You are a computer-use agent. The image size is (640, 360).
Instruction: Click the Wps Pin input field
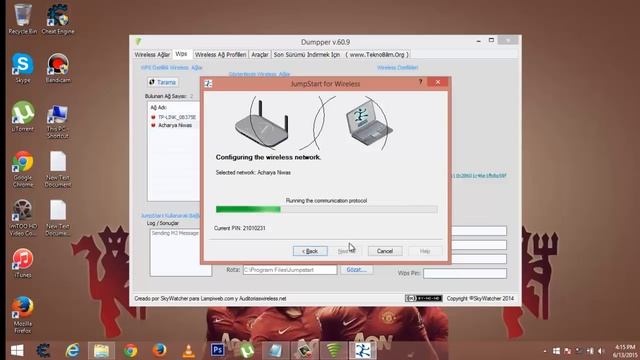[465, 273]
